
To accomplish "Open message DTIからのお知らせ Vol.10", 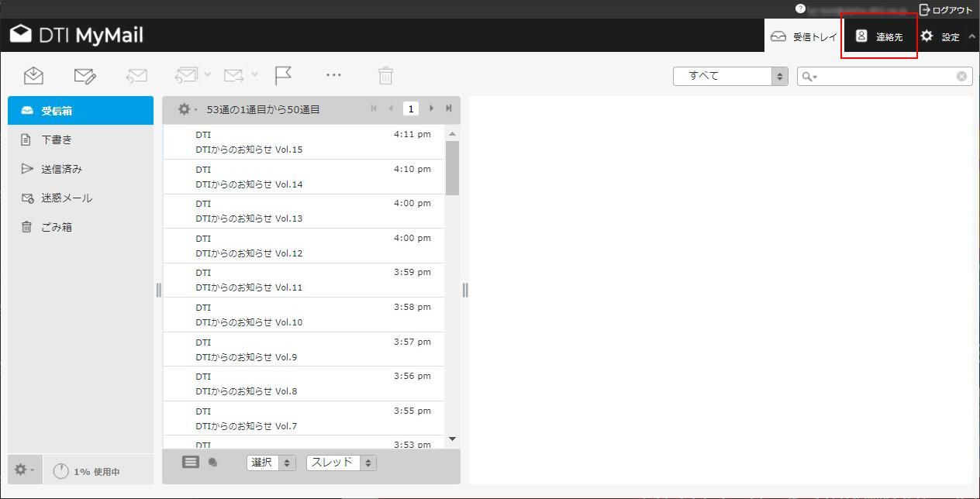I will pyautogui.click(x=304, y=315).
